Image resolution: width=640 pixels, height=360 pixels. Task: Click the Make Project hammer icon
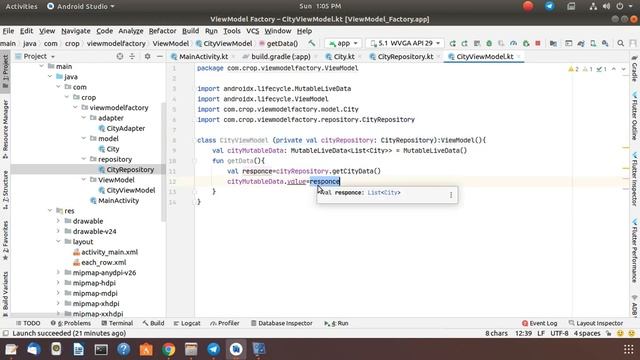click(312, 43)
